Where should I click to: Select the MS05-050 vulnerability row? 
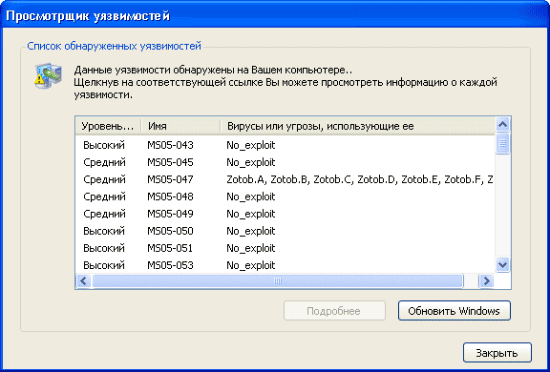tap(285, 231)
